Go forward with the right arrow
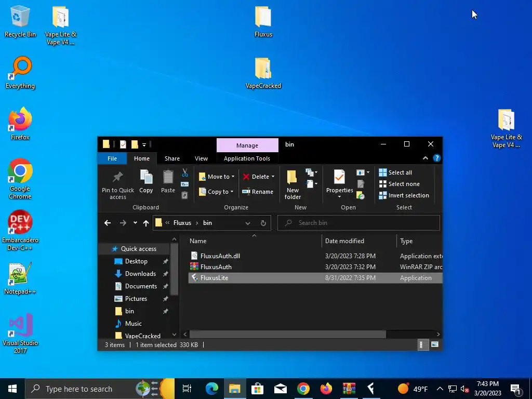Image resolution: width=532 pixels, height=399 pixels. pos(123,223)
